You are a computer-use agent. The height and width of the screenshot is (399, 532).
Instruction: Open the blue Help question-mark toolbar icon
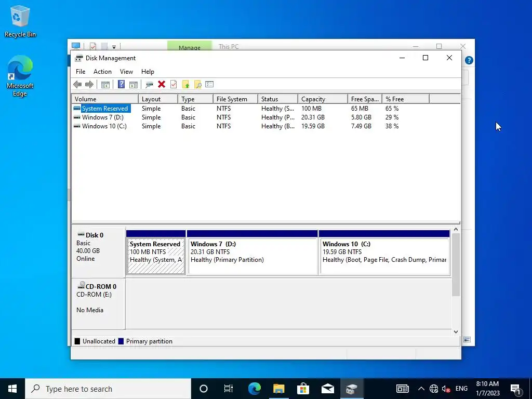pyautogui.click(x=121, y=84)
